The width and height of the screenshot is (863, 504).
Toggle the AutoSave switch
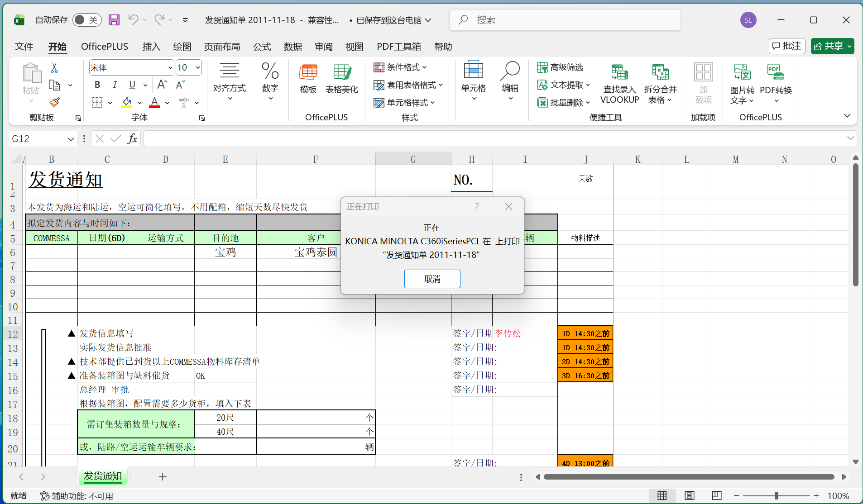86,20
